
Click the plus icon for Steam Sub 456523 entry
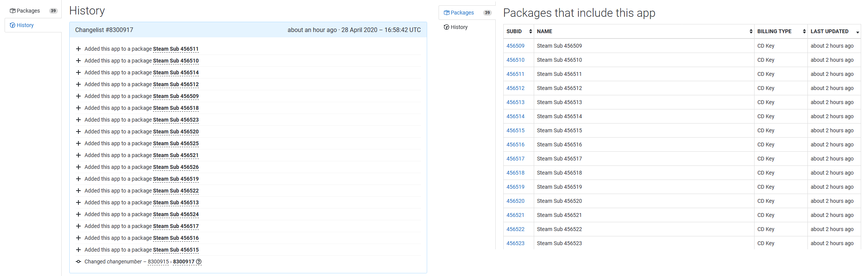(78, 120)
